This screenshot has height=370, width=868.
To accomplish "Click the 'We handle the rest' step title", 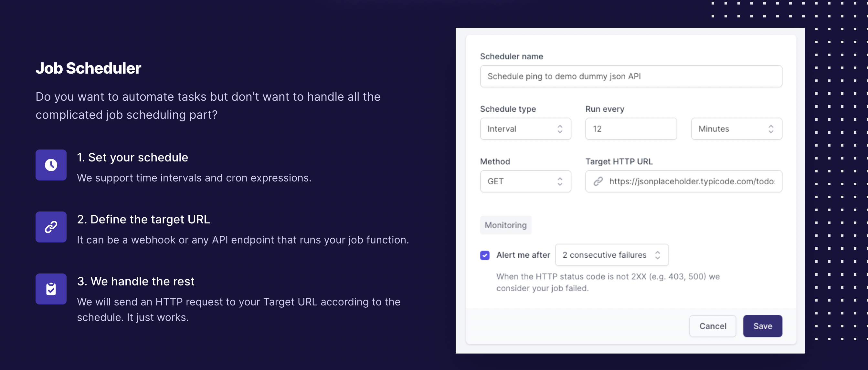I will (x=135, y=282).
